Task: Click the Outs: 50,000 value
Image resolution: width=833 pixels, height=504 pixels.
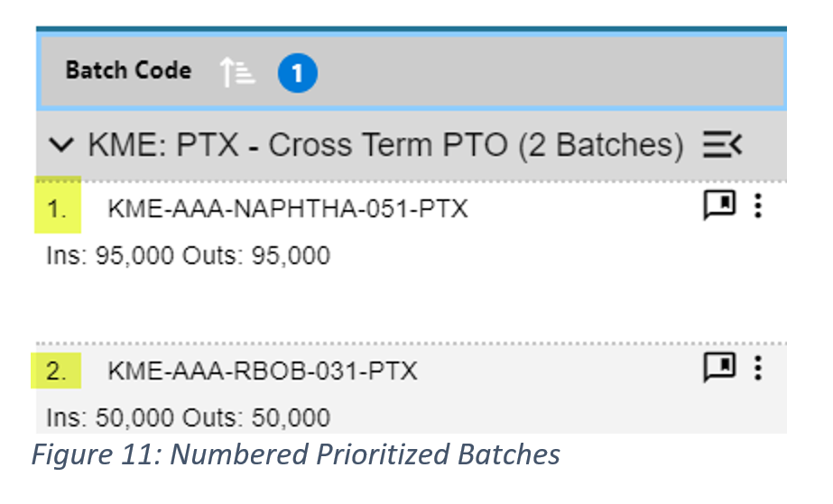Action: click(x=257, y=418)
